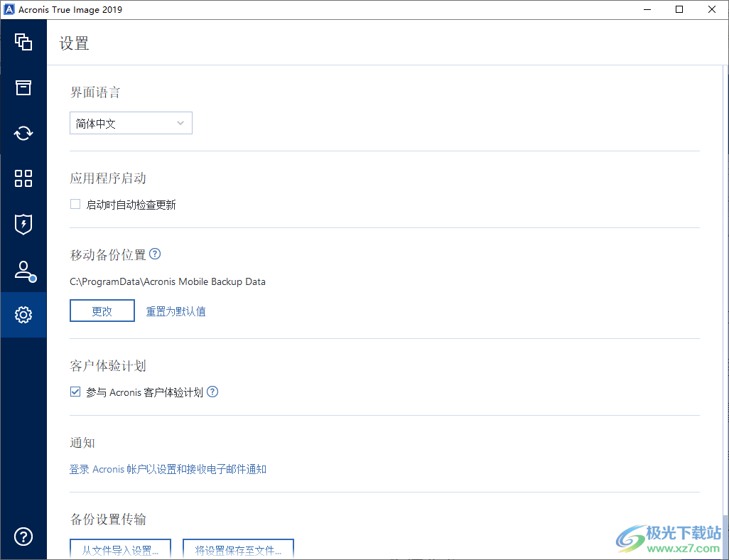Screen dimensions: 729x560
Task: Click the backup path C:\ProgramData\Acronis Mobile Backup Data
Action: pyautogui.click(x=168, y=282)
